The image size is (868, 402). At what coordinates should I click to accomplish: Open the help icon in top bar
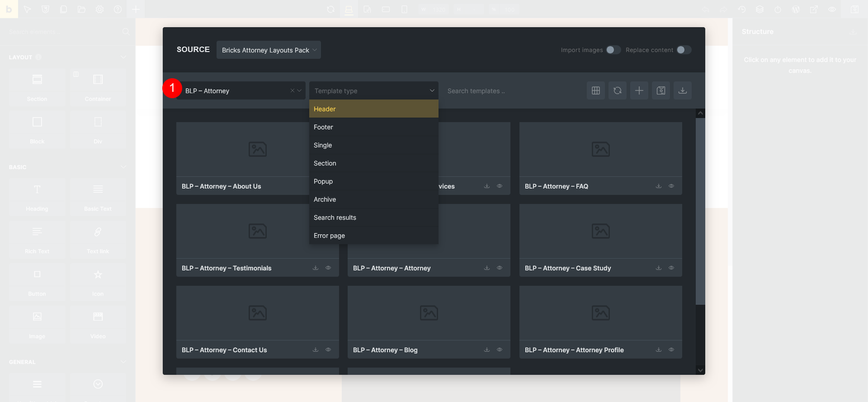click(x=118, y=9)
